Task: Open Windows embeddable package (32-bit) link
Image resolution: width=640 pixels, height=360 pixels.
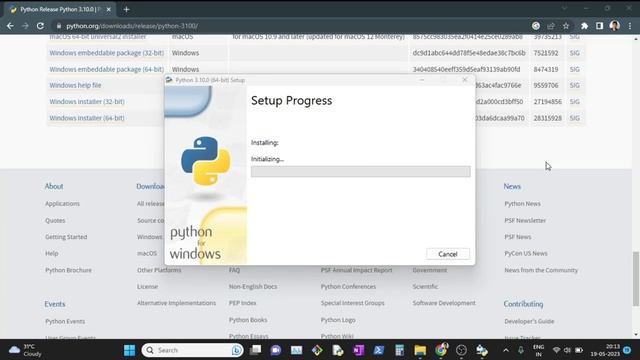Action: pos(107,53)
